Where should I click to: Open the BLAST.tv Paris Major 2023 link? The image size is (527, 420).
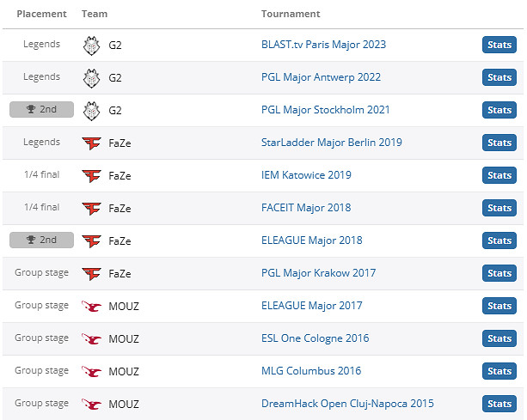(x=325, y=45)
